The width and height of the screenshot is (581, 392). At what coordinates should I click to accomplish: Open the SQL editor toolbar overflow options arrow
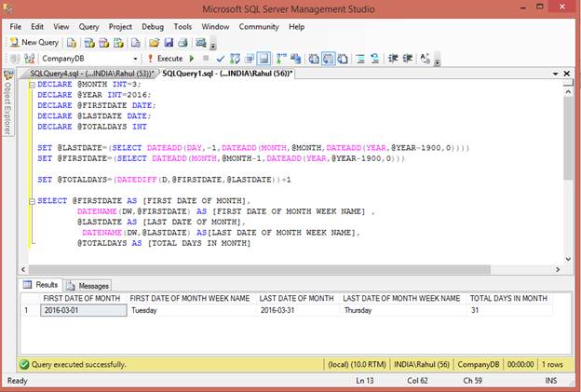(x=438, y=61)
